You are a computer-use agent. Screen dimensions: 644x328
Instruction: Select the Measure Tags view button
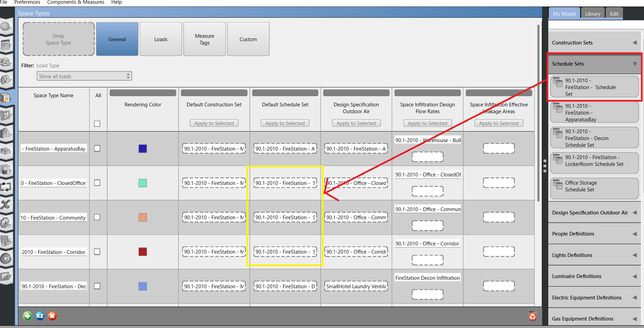tap(205, 39)
